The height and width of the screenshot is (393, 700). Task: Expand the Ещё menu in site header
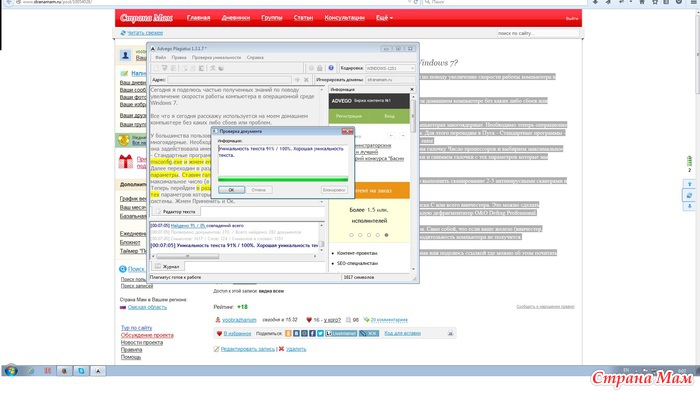(x=384, y=18)
